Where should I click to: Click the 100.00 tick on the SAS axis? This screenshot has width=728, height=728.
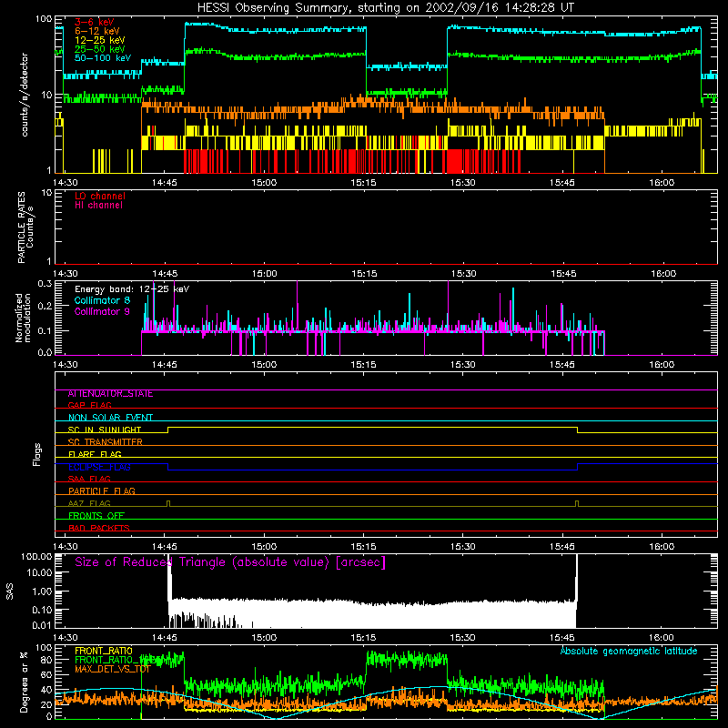tap(36, 557)
